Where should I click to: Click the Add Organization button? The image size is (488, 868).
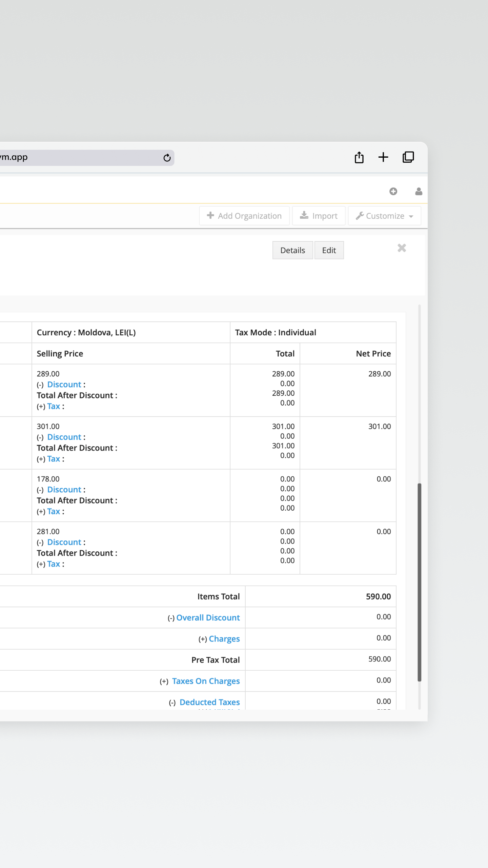pos(244,216)
